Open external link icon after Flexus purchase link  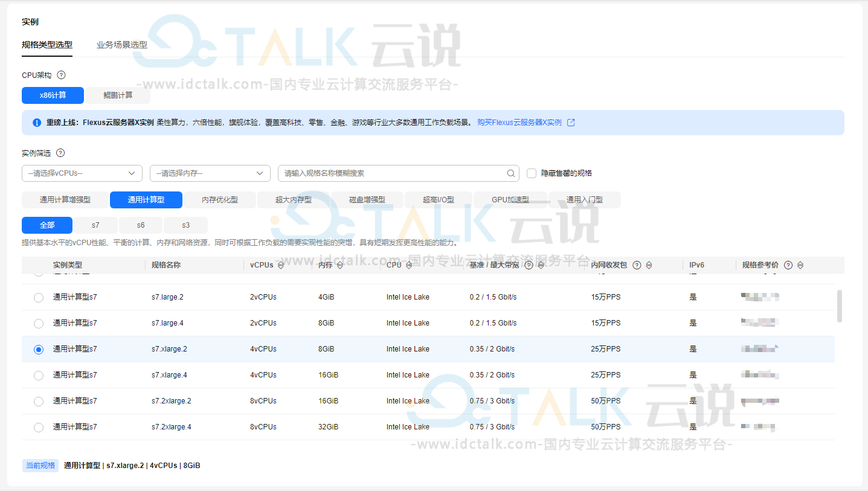click(571, 123)
